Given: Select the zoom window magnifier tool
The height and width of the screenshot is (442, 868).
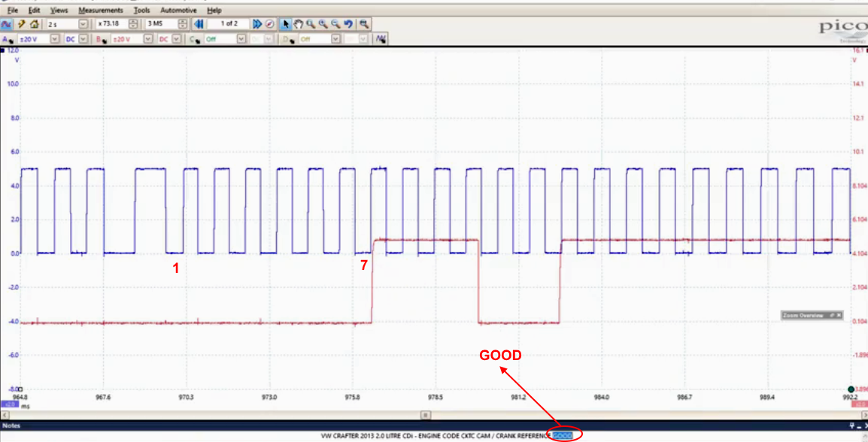Looking at the screenshot, I should tap(311, 24).
